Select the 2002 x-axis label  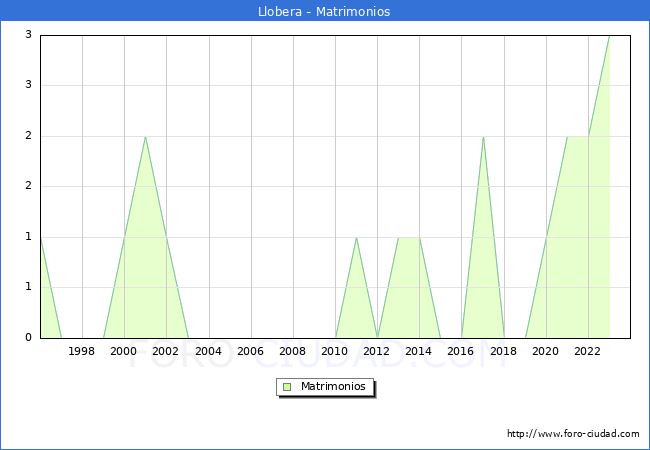point(166,351)
